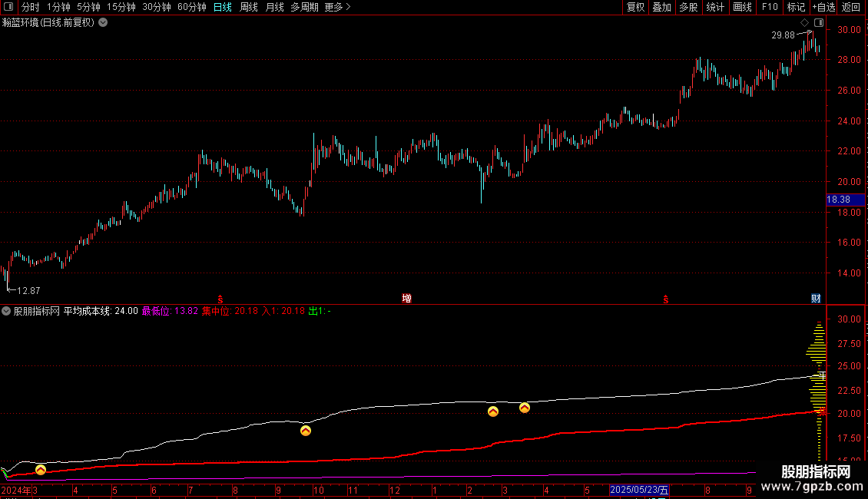Click the 财 financial marker at chart bottom
The image size is (868, 499).
point(816,299)
